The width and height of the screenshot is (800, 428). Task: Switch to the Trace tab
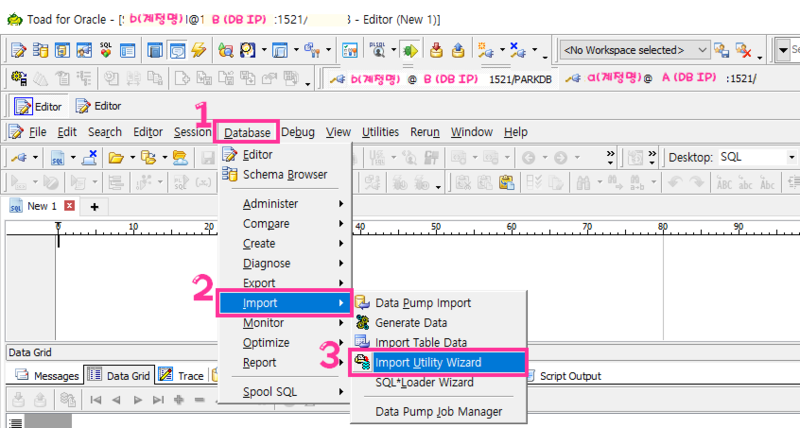pyautogui.click(x=181, y=376)
